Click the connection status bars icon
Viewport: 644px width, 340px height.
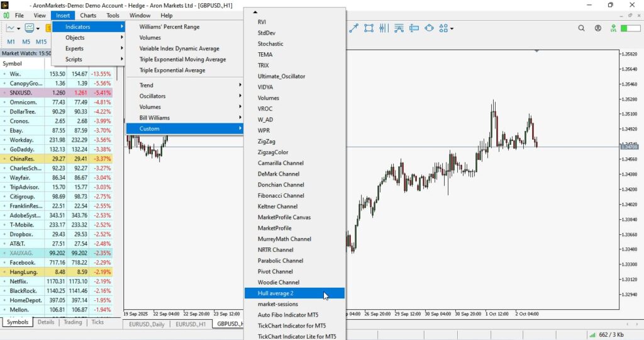click(x=592, y=335)
